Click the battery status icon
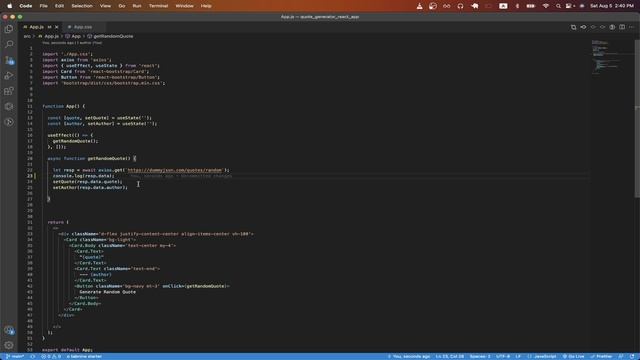The width and height of the screenshot is (640, 360). click(531, 6)
